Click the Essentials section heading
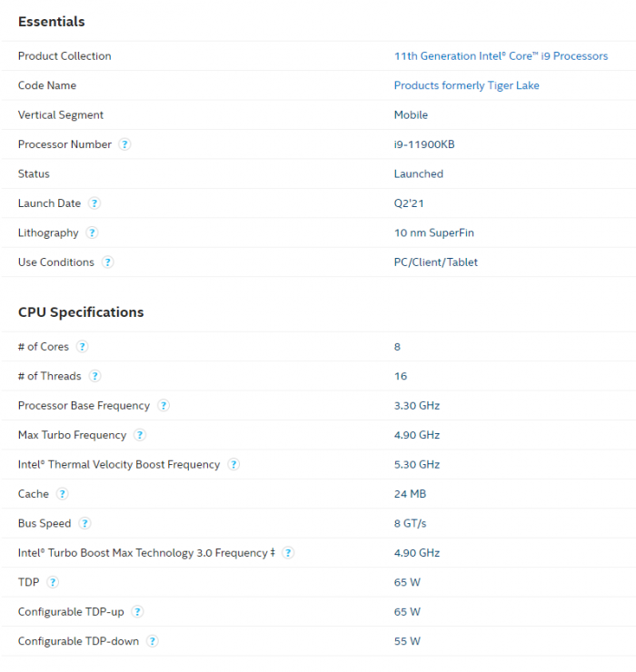The width and height of the screenshot is (636, 672). (x=52, y=21)
